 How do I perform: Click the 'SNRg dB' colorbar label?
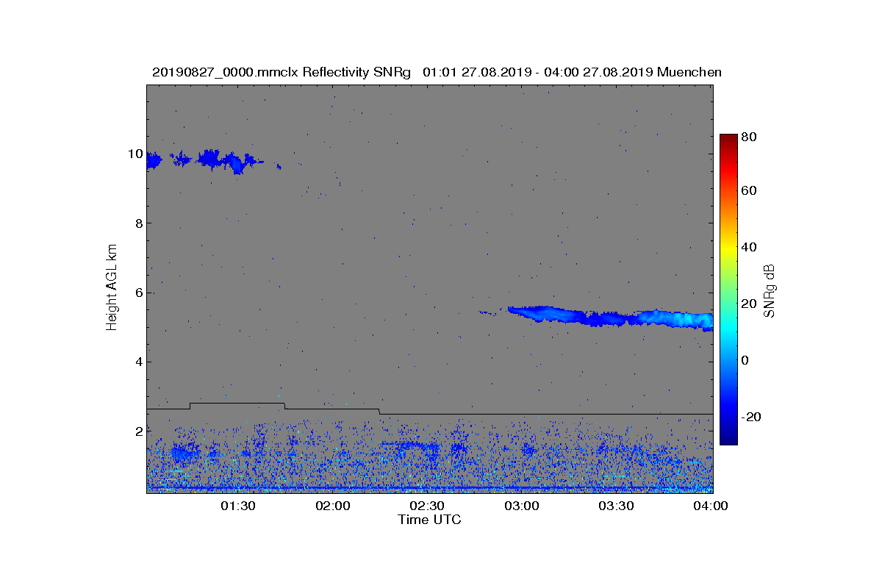click(x=770, y=291)
